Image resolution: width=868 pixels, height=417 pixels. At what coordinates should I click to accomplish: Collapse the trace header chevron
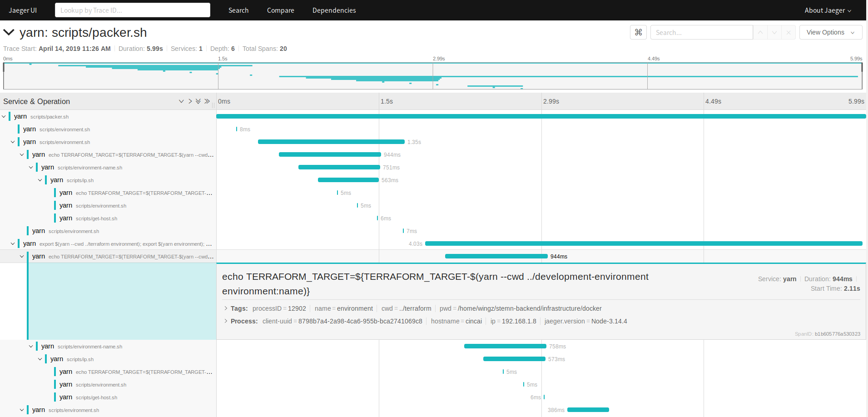point(9,32)
